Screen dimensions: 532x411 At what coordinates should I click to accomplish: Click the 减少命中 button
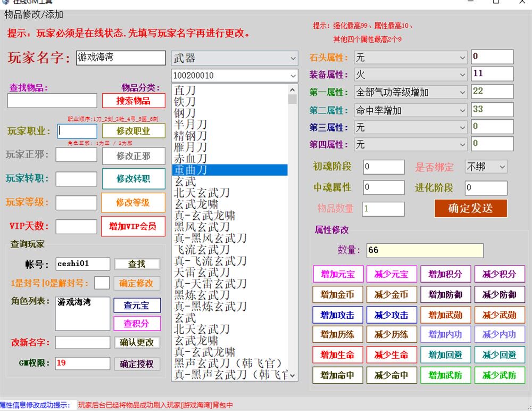(x=392, y=375)
